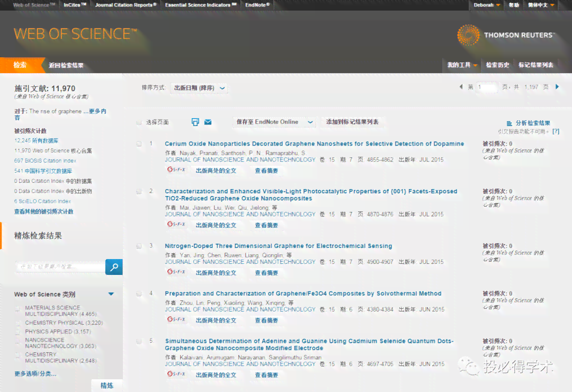Open 标记结果列表 marked list
Image resolution: width=572 pixels, height=392 pixels.
(x=536, y=65)
